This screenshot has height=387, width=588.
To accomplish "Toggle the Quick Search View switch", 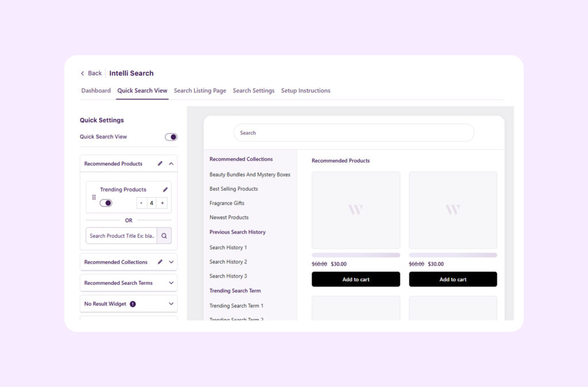I will coord(171,137).
